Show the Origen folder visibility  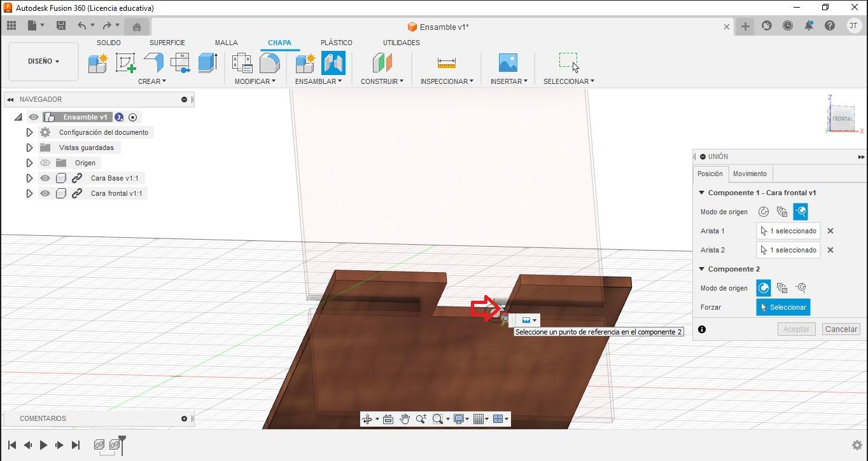coord(44,163)
